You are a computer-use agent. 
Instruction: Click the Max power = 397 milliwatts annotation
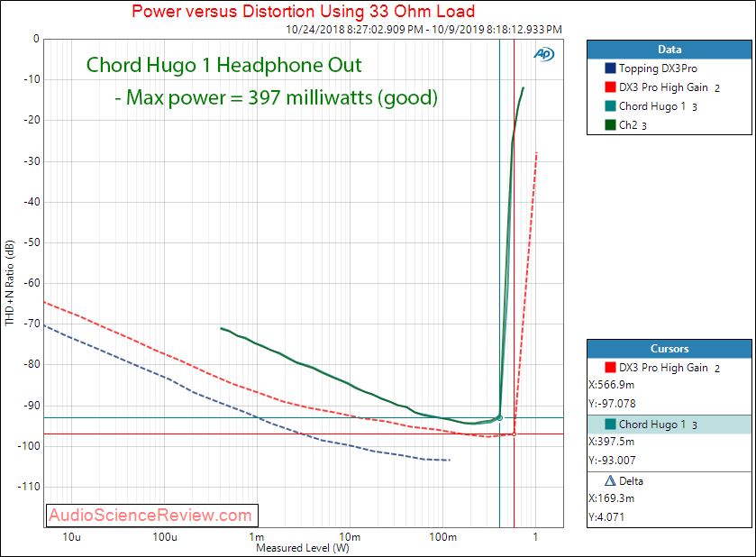click(x=277, y=97)
